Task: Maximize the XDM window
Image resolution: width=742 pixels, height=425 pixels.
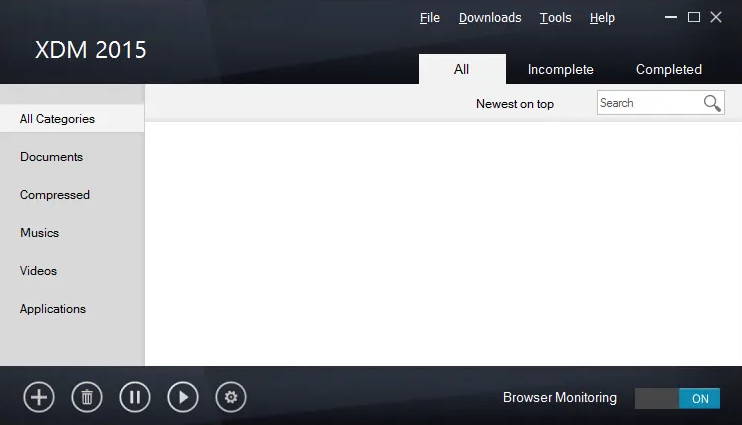Action: click(x=694, y=18)
